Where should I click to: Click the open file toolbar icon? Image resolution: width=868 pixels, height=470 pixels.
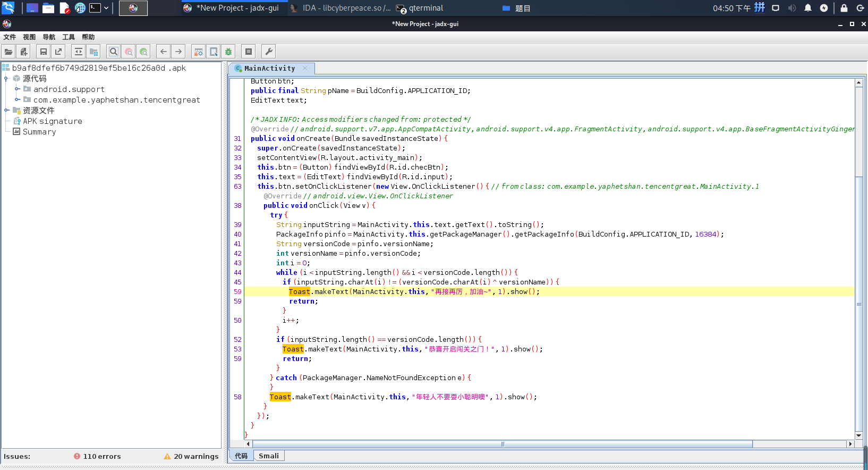pos(8,52)
